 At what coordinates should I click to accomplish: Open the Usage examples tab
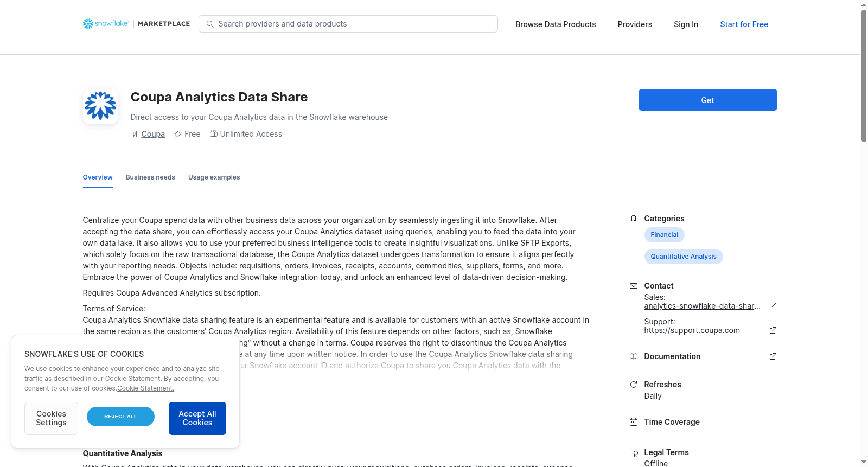(x=214, y=177)
